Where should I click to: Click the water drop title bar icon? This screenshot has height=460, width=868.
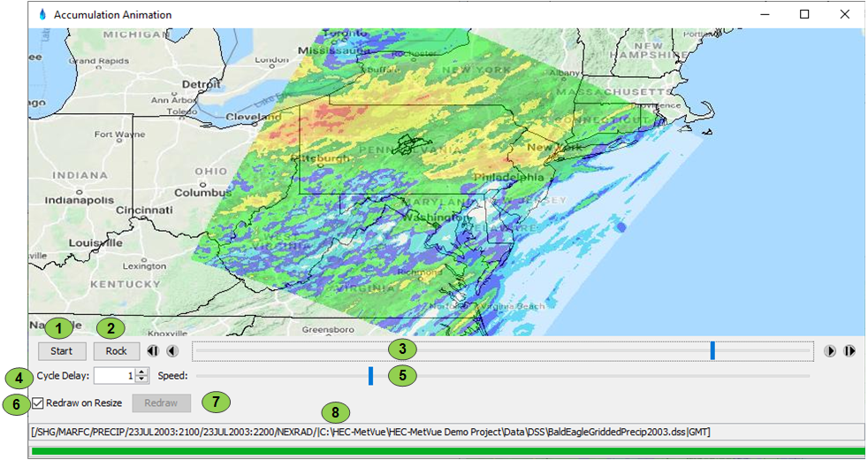click(42, 14)
